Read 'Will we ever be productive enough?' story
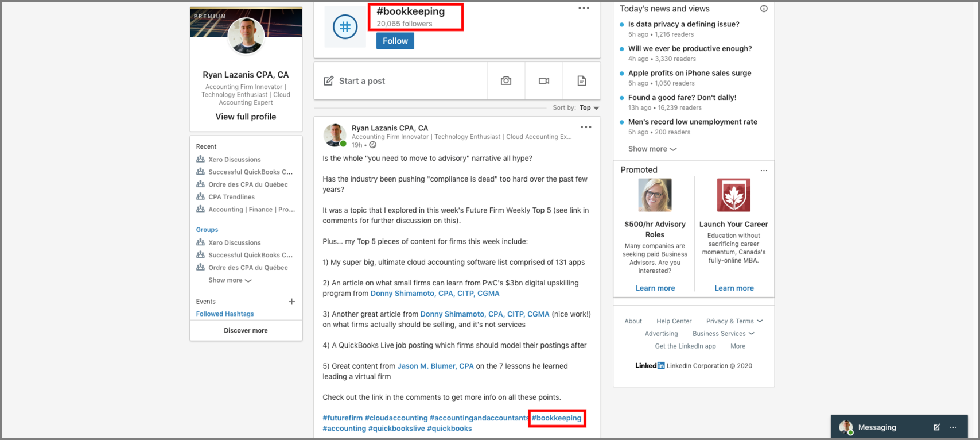The image size is (980, 440). point(690,49)
